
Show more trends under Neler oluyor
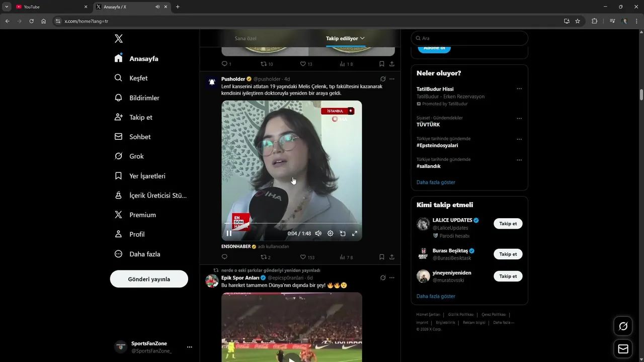point(436,182)
